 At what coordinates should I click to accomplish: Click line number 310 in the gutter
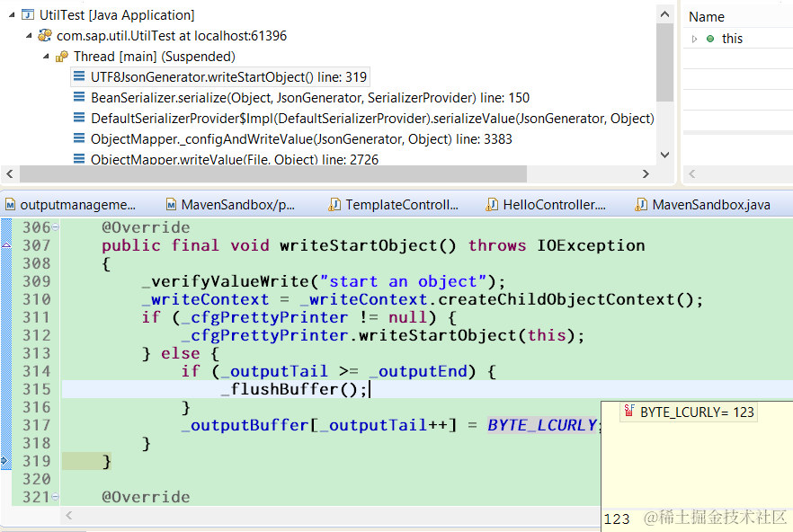[36, 299]
